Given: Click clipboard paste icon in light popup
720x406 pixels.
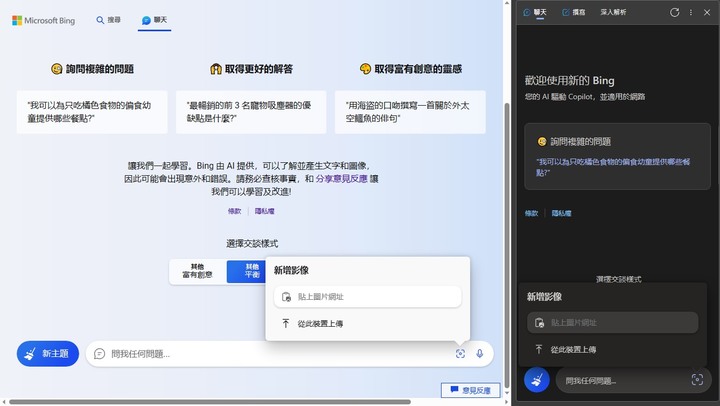Looking at the screenshot, I should click(x=286, y=297).
